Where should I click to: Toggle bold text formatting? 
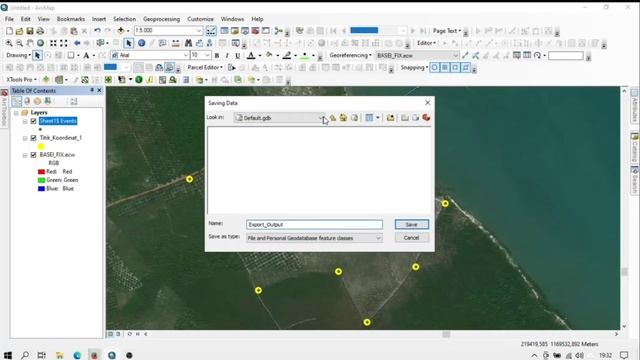[x=217, y=56]
